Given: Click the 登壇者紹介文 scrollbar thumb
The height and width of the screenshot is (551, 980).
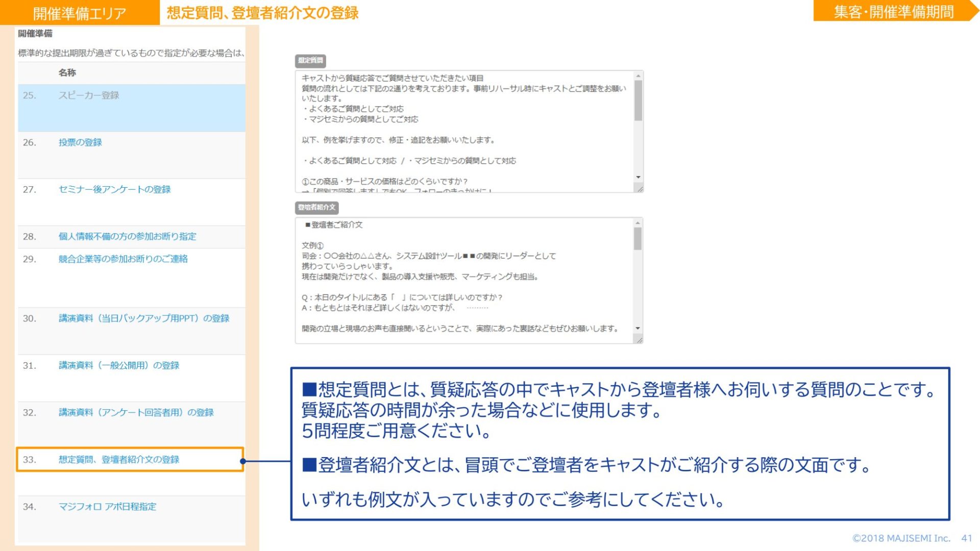Looking at the screenshot, I should point(638,238).
